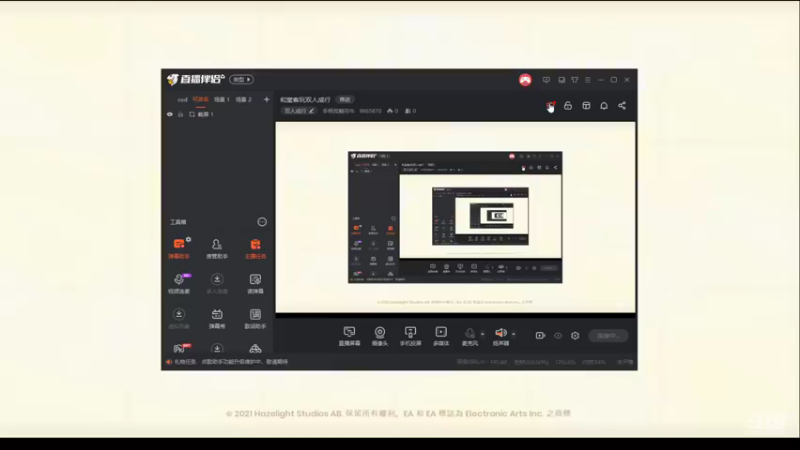
Task: Open the message icon in title bar
Action: 546,80
